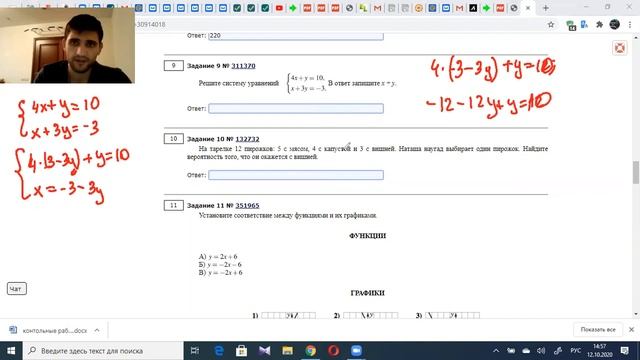The height and width of the screenshot is (360, 640).
Task: Open task link 132732
Action: point(247,139)
